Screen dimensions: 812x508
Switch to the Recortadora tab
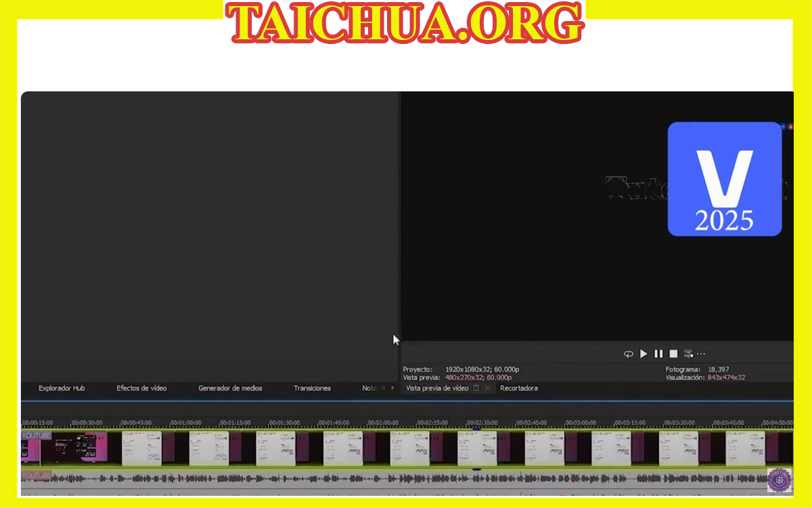518,388
